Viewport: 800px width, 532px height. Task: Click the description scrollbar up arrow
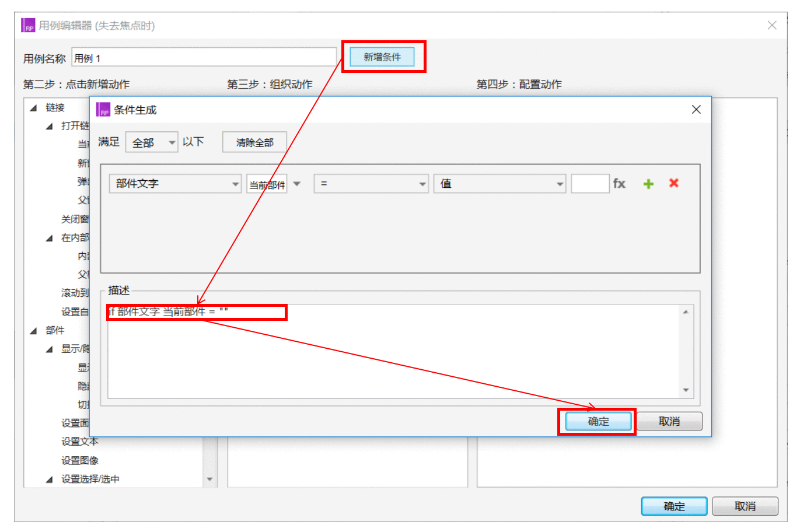(686, 312)
